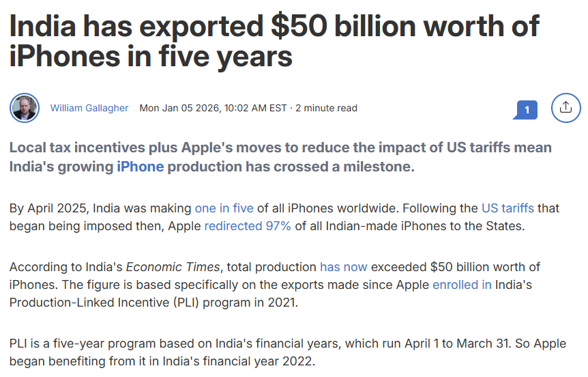Follow the "has now" link
This screenshot has height=377, width=588.
[343, 267]
